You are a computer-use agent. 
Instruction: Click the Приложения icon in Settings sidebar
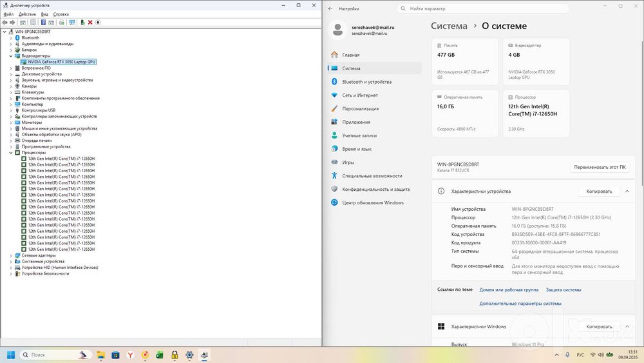coord(334,122)
